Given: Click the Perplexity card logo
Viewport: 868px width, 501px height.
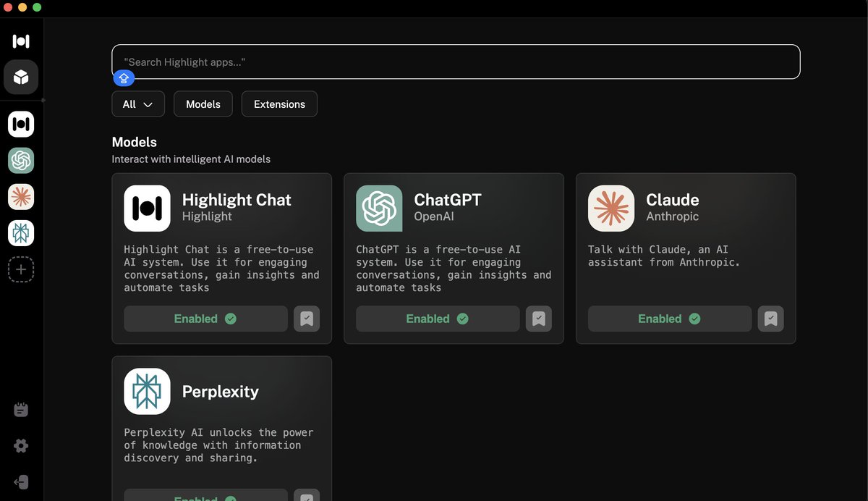Looking at the screenshot, I should [147, 392].
